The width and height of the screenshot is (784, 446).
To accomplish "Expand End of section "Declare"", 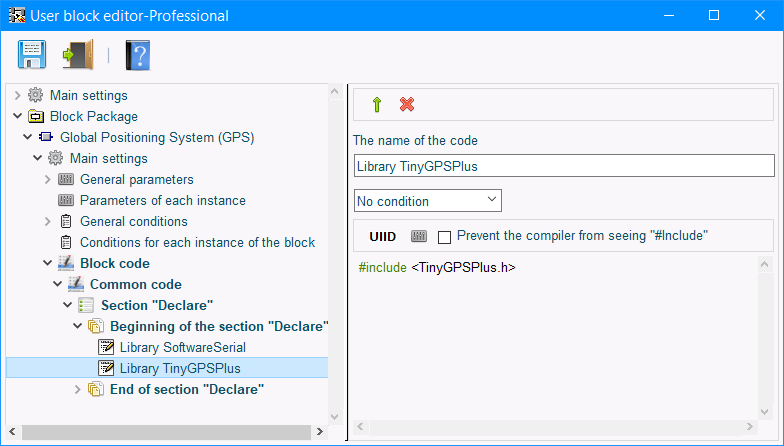I will point(78,389).
